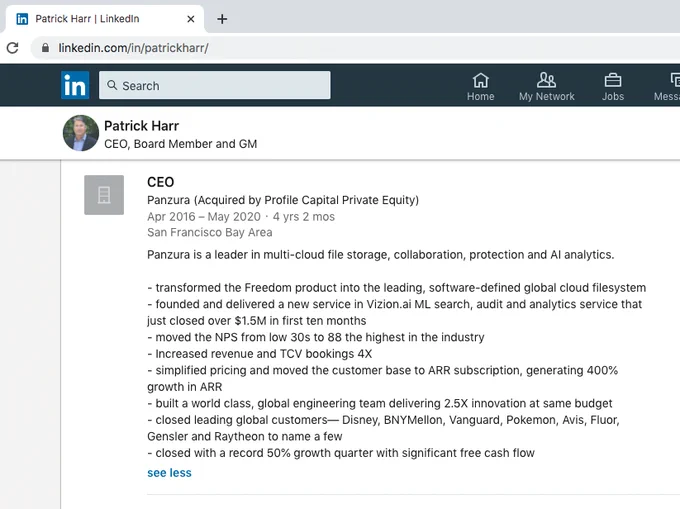The width and height of the screenshot is (680, 509).
Task: Click the LinkedIn favicon on the tab
Action: pos(22,19)
